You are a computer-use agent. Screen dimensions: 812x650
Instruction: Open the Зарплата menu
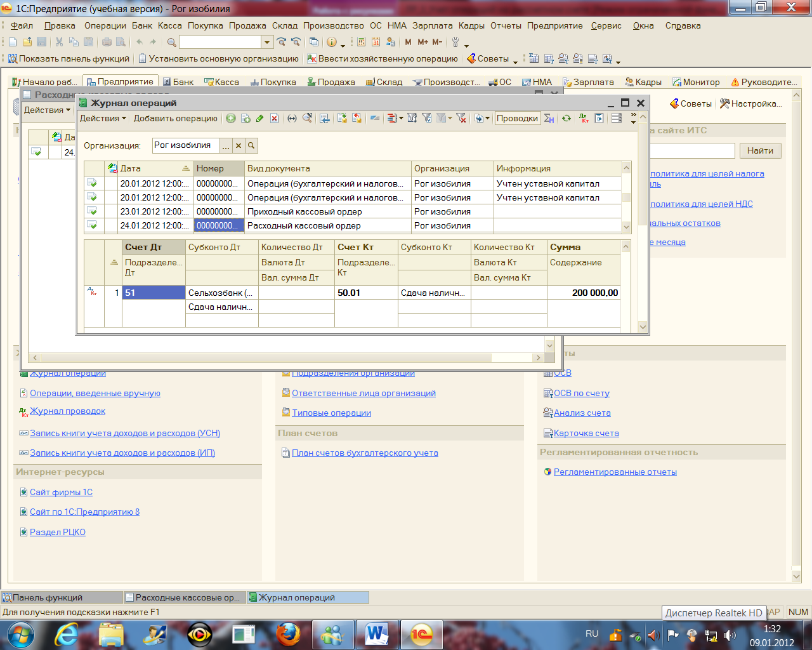pyautogui.click(x=433, y=25)
